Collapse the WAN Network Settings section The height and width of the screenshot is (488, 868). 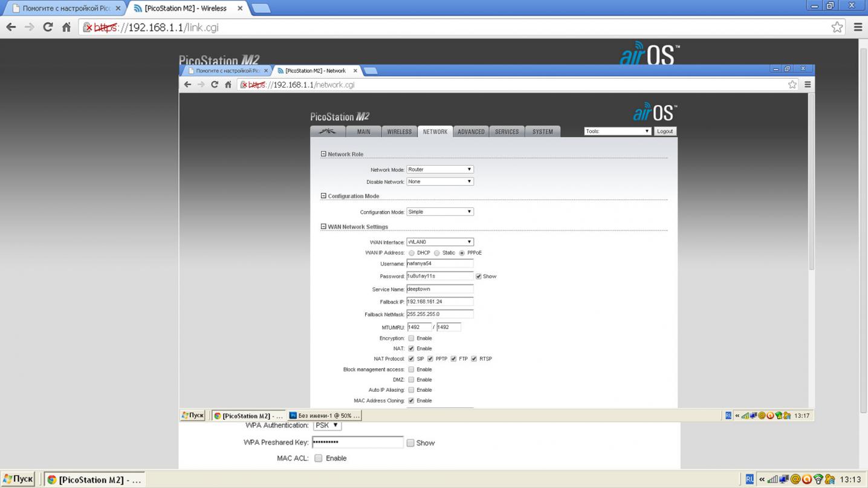(323, 227)
